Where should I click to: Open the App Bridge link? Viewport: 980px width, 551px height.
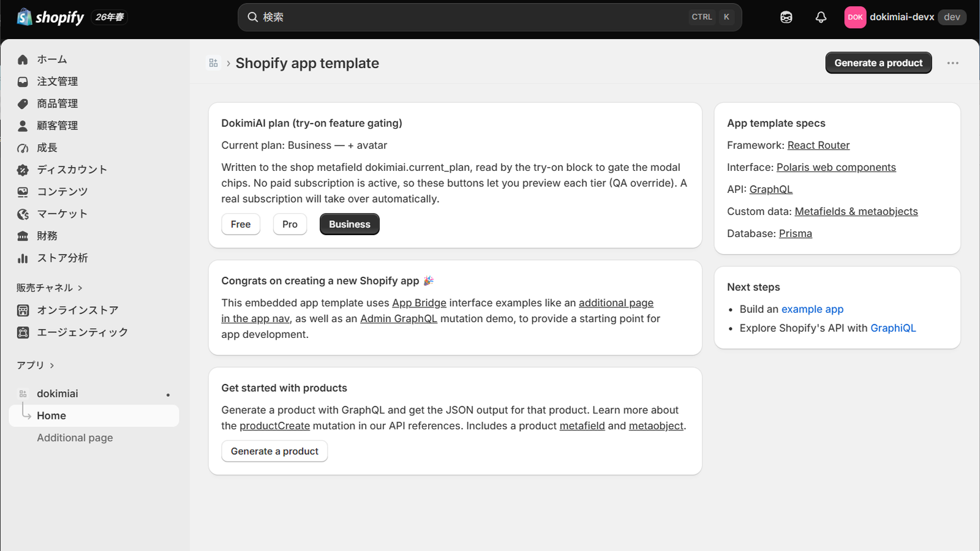click(x=419, y=303)
